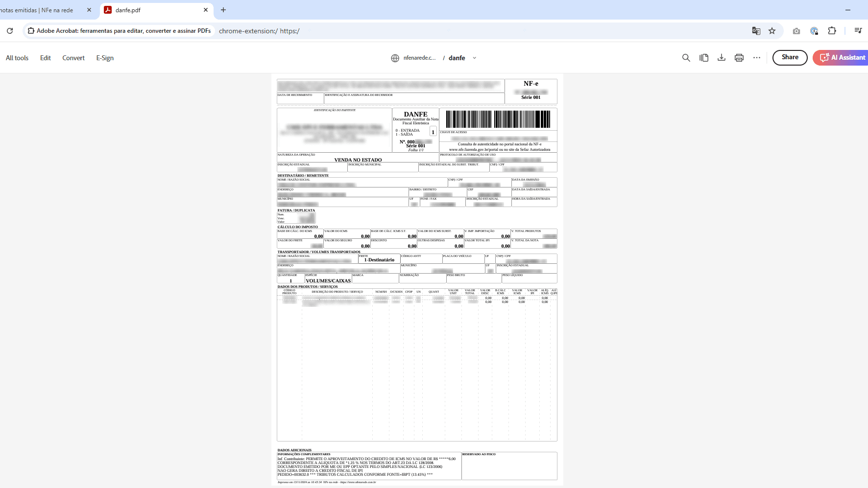
Task: Click the Google Translate icon in address bar
Action: pyautogui.click(x=756, y=31)
